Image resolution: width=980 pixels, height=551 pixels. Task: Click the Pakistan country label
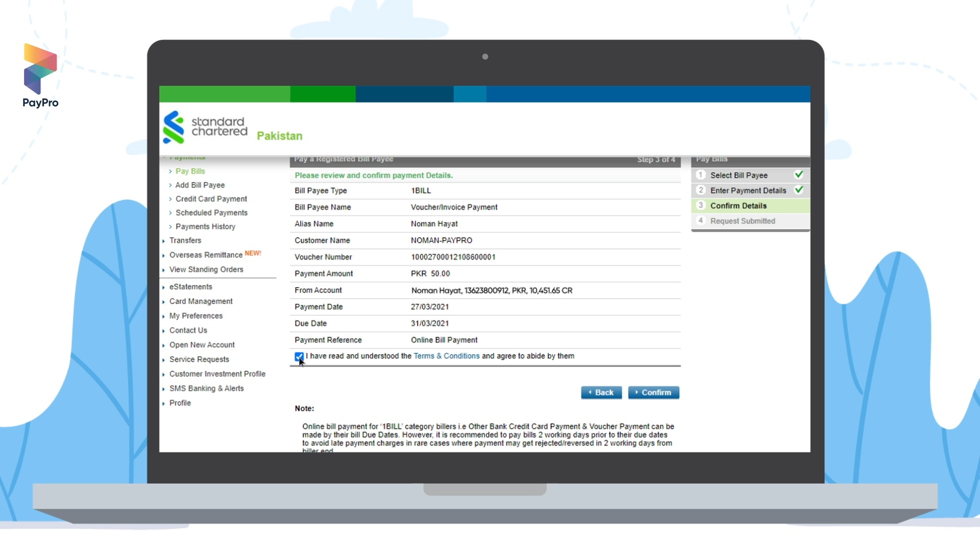coord(279,136)
